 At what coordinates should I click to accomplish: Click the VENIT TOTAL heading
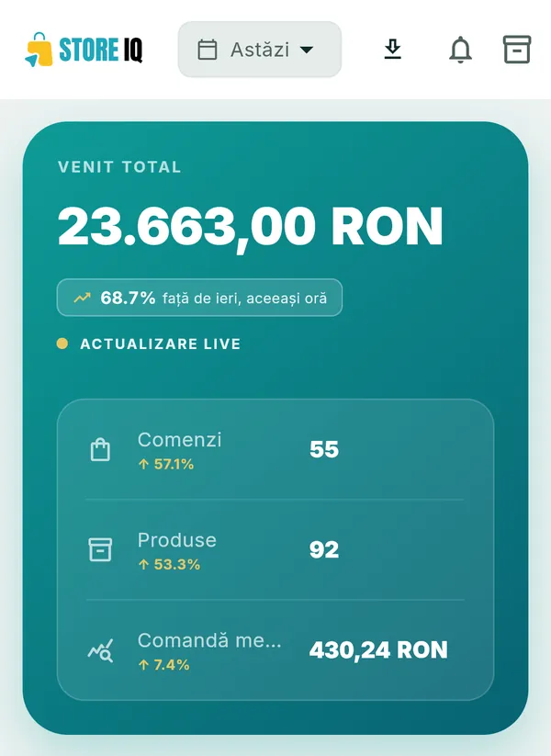[x=119, y=167]
